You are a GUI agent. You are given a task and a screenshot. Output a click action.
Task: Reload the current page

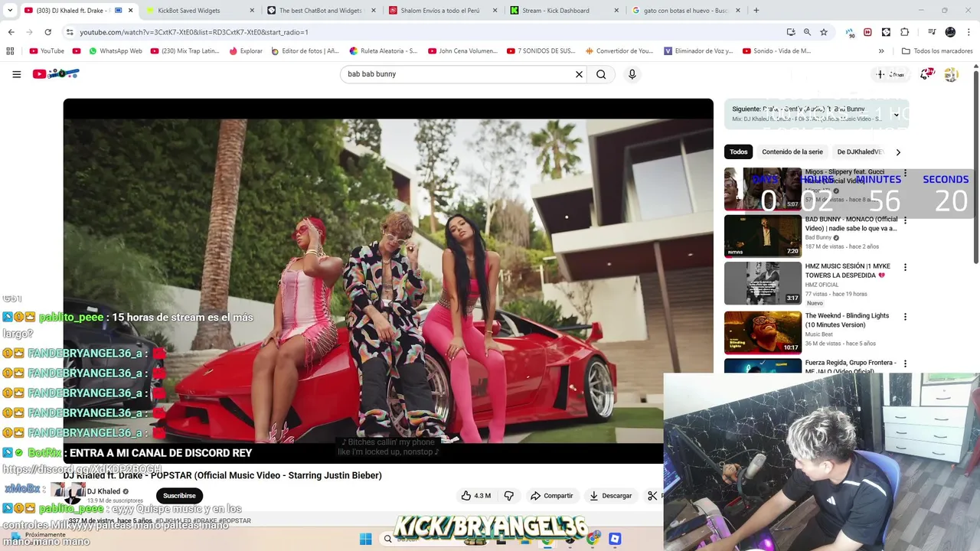[47, 32]
